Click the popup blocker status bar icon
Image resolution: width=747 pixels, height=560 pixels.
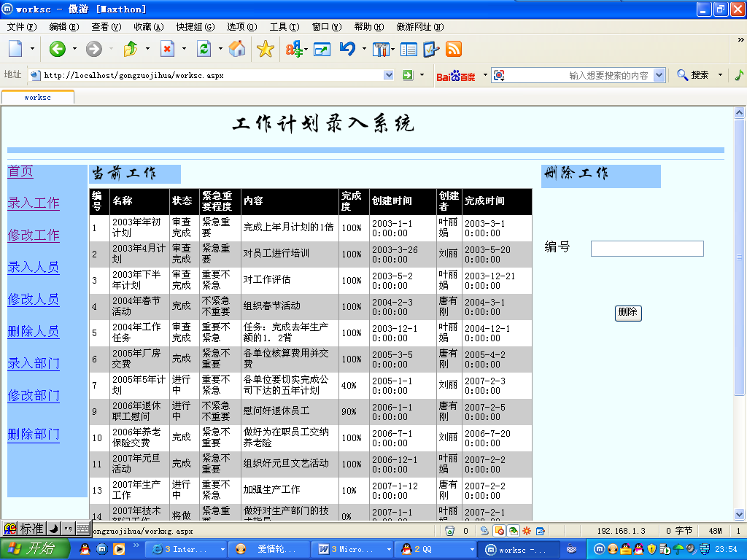(x=499, y=531)
